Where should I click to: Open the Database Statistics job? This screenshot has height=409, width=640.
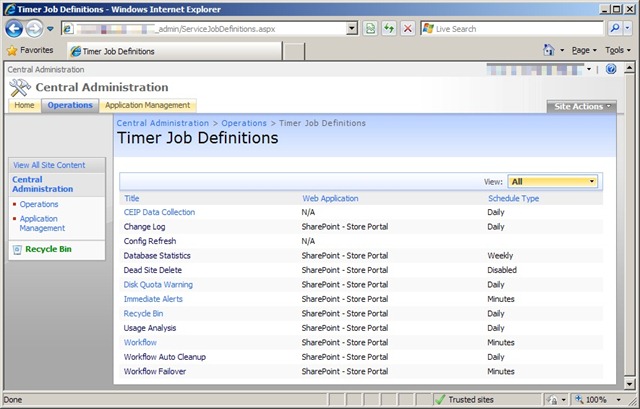pos(157,256)
